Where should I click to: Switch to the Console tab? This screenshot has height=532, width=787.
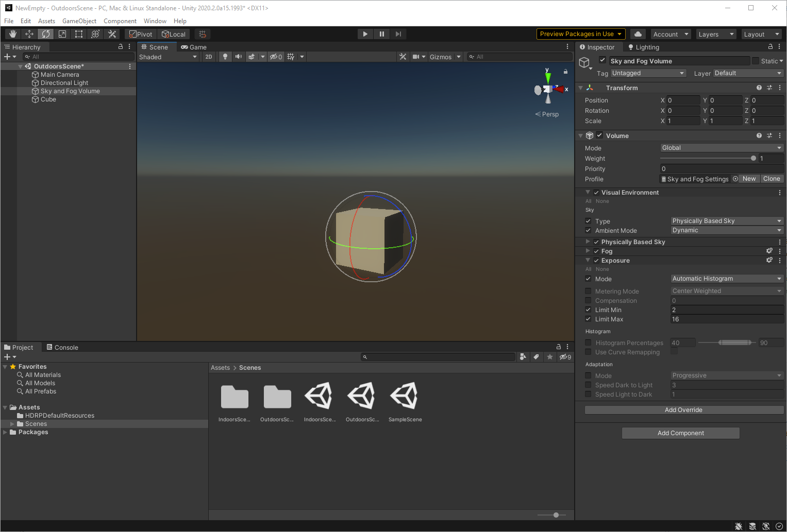[x=62, y=347]
